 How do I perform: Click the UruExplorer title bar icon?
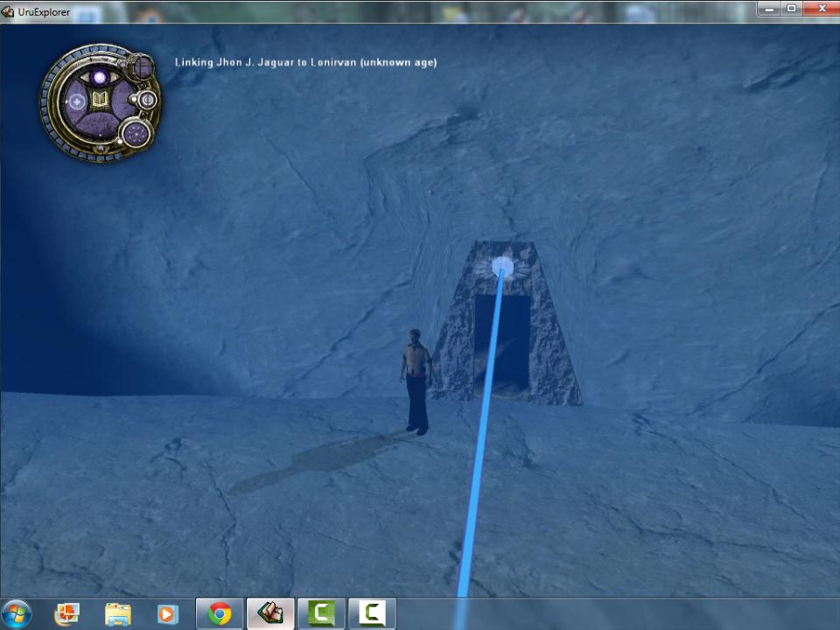click(8, 11)
